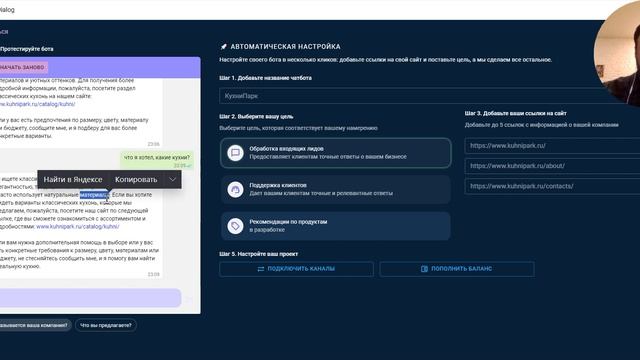Click the heading Шаг 2. Выберите вашу цель
The height and width of the screenshot is (360, 640).
point(256,116)
